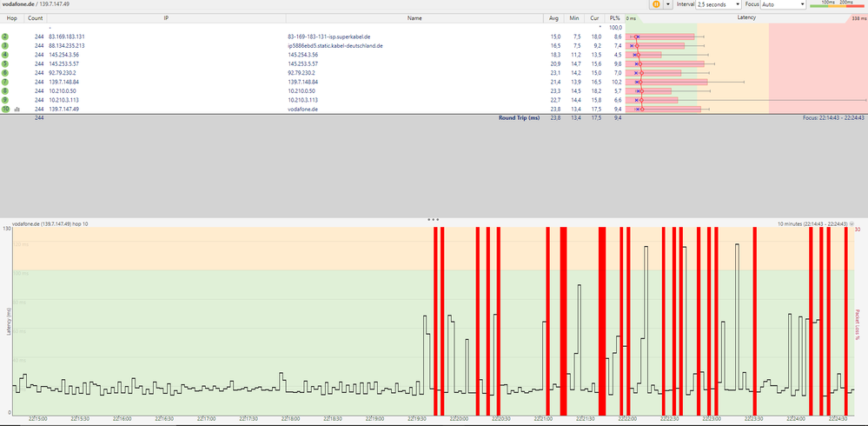The width and height of the screenshot is (868, 426).
Task: Sort by the Hop column header
Action: click(x=11, y=18)
